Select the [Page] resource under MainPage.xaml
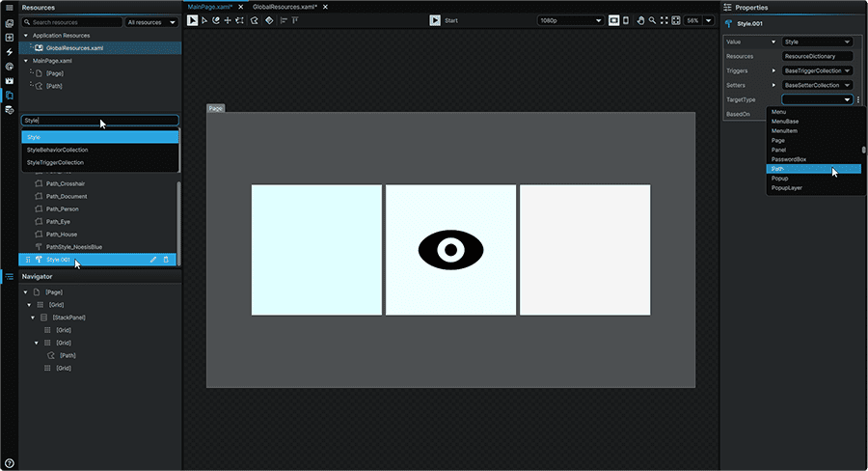Screen dimensions: 868x471 click(x=54, y=73)
